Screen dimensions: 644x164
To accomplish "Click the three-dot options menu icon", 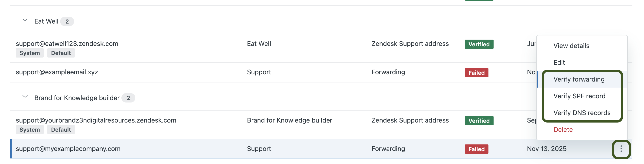I will click(621, 149).
